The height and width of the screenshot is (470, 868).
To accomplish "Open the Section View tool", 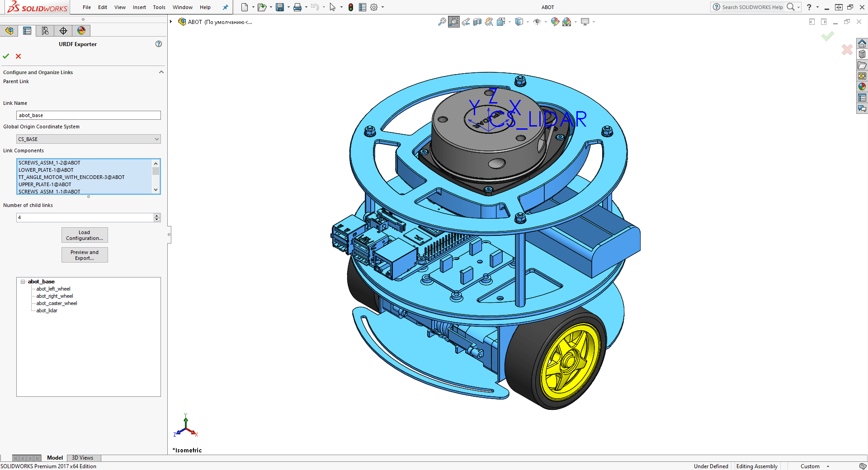I will click(x=477, y=22).
